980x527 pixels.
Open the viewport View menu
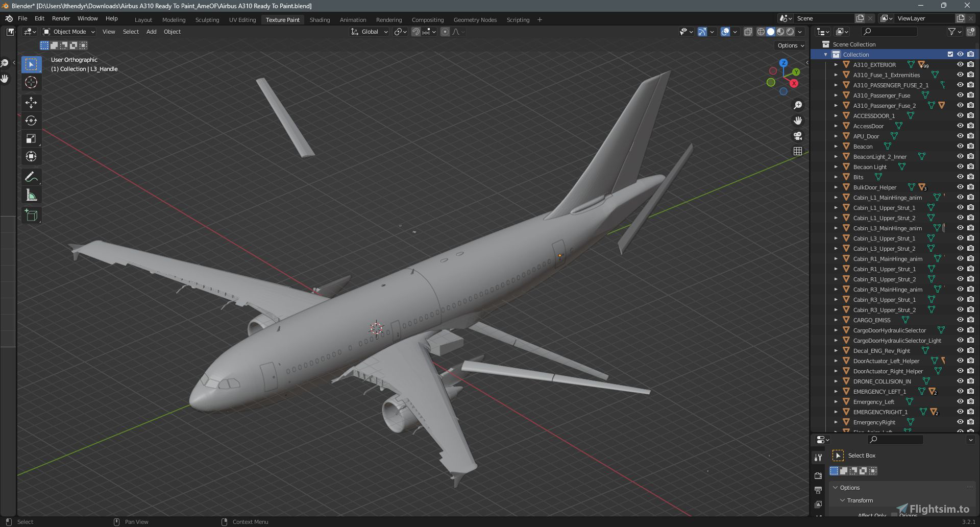pos(109,32)
